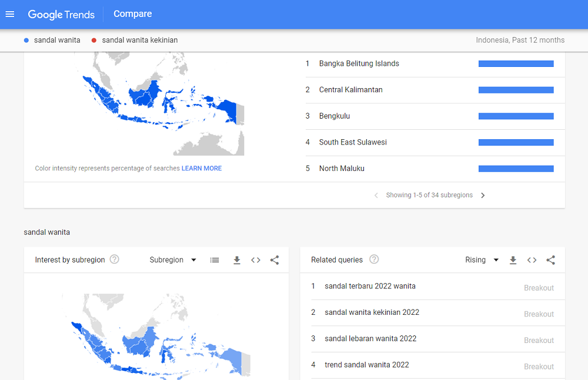Select Bangka Belitung Islands subregion row
Viewport: 588px width, 380px height.
point(359,63)
